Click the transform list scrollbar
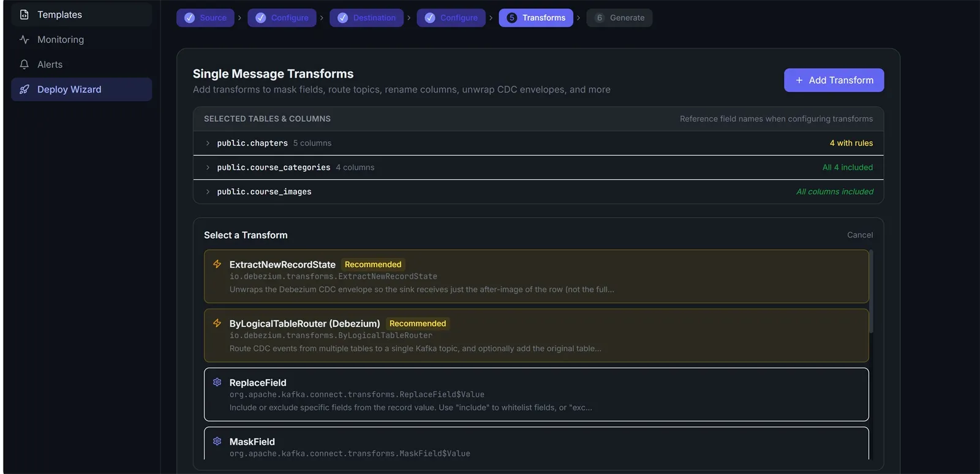This screenshot has width=980, height=474. (871, 292)
